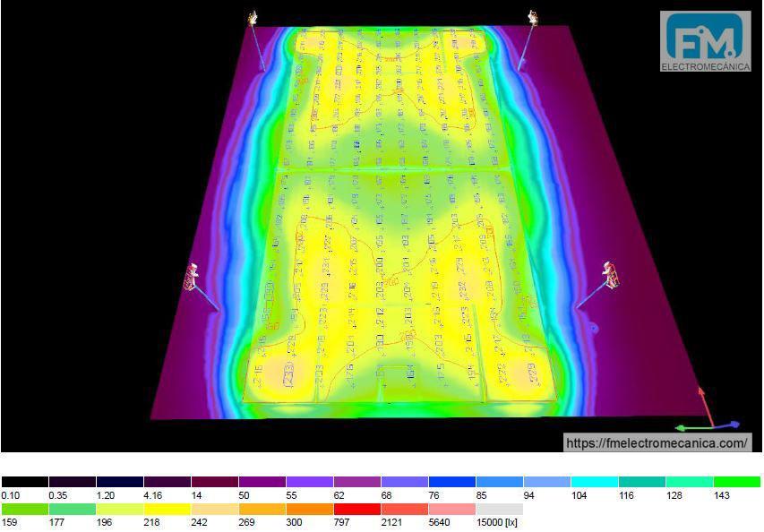Click the legend value "68"
The width and height of the screenshot is (764, 532).
pyautogui.click(x=387, y=495)
